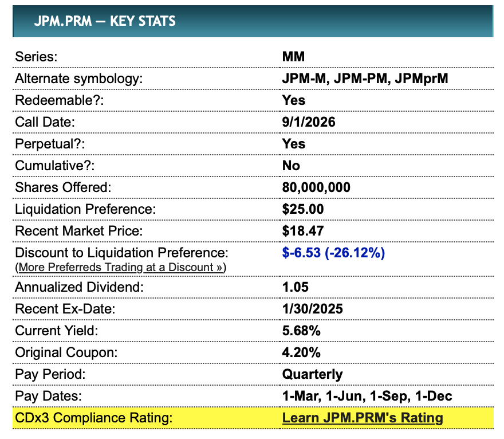Select the Pay Dates value 1-Mar, 1-Jun, 1-Sep, 1-Dec
The width and height of the screenshot is (504, 439).
coord(367,396)
